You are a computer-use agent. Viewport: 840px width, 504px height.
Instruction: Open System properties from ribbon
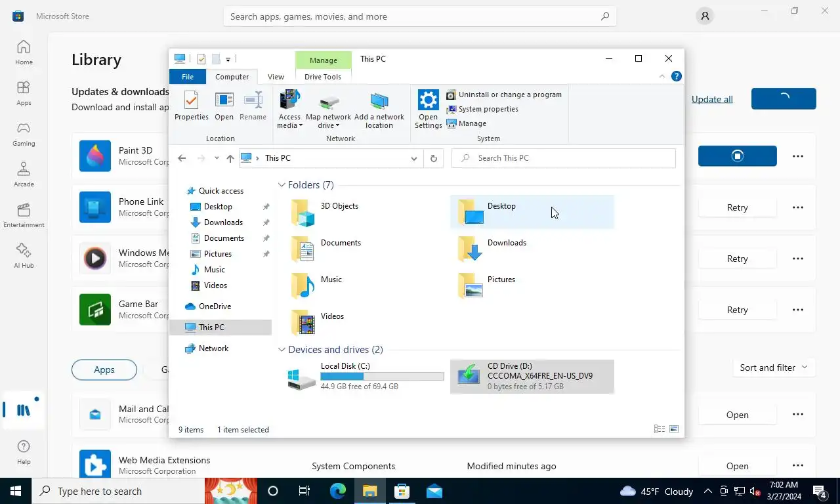(482, 109)
